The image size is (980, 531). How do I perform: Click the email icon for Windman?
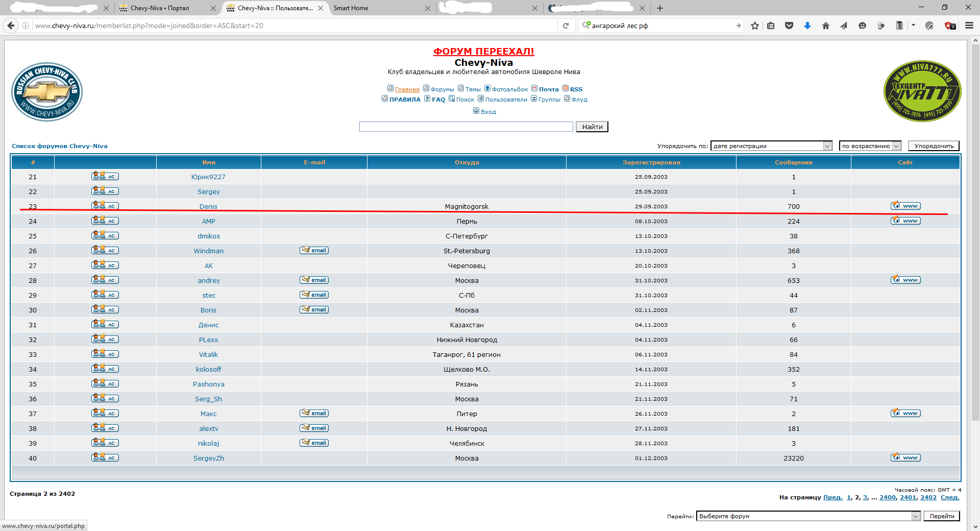pyautogui.click(x=314, y=250)
